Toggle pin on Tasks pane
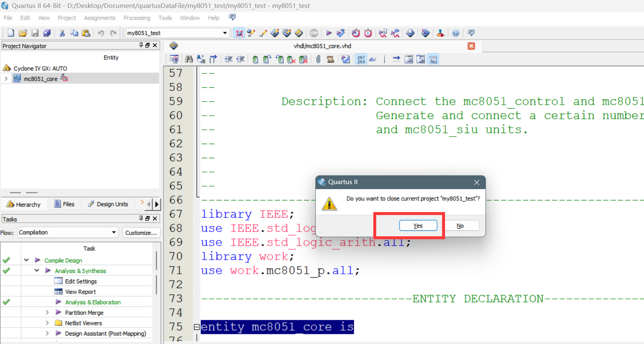The image size is (644, 344). [141, 218]
